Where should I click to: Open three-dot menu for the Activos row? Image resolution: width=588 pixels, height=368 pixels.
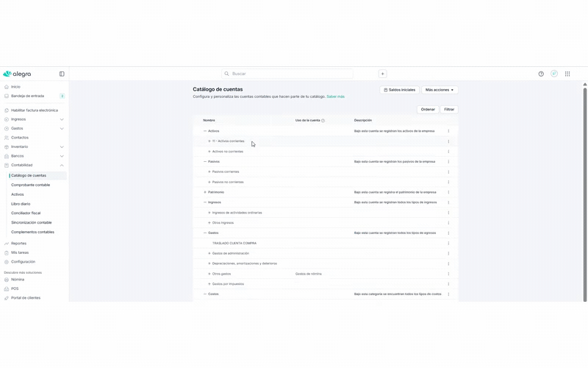click(x=448, y=131)
